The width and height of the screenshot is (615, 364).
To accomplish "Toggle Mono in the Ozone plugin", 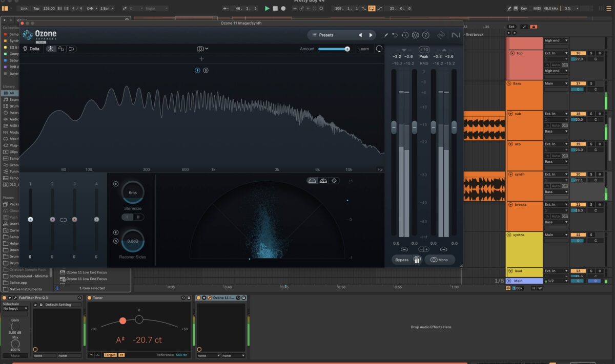I will (439, 260).
